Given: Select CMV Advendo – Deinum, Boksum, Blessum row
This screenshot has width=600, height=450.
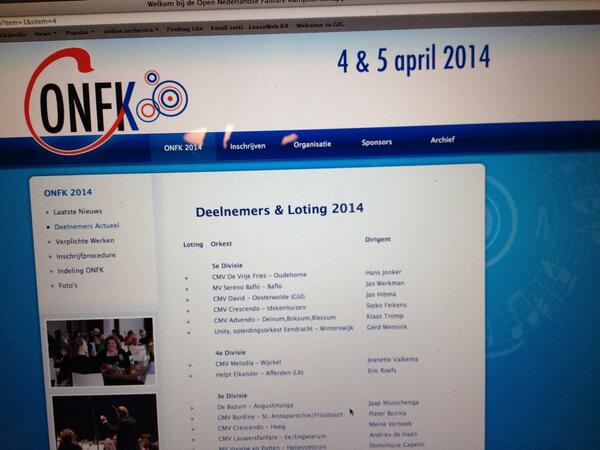Looking at the screenshot, I should point(275,319).
